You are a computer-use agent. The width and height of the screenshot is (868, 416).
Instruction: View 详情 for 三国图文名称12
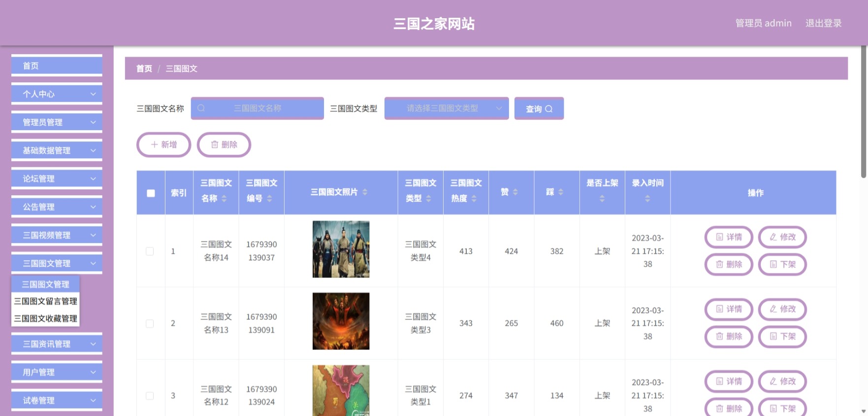729,381
